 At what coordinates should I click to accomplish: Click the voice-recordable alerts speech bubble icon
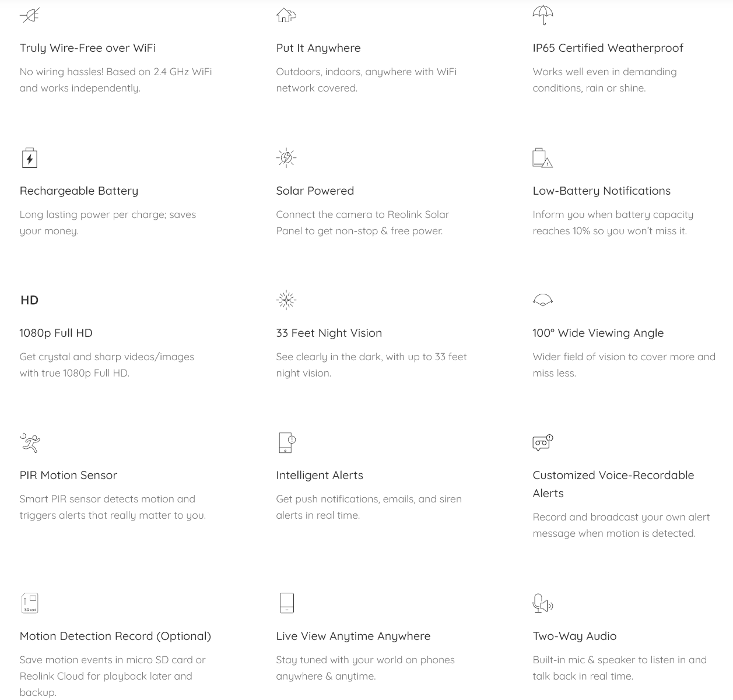tap(542, 443)
